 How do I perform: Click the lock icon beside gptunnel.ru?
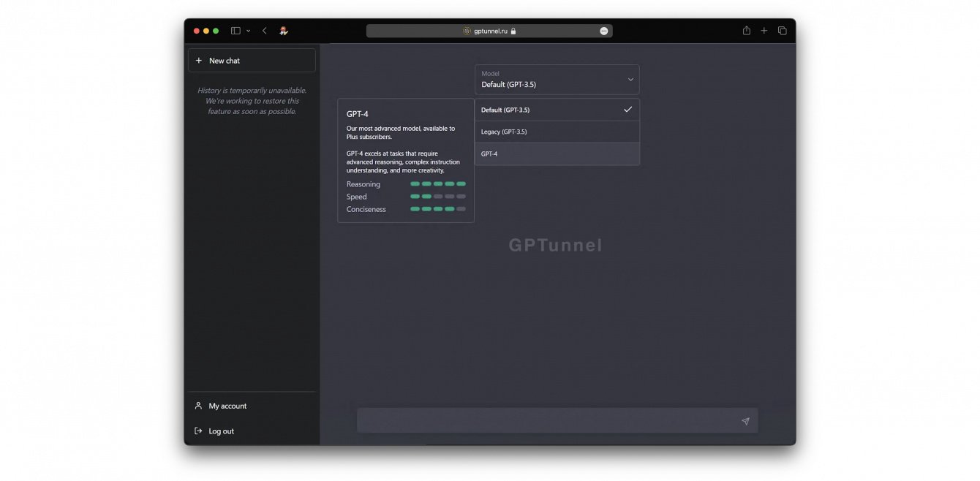(x=513, y=31)
